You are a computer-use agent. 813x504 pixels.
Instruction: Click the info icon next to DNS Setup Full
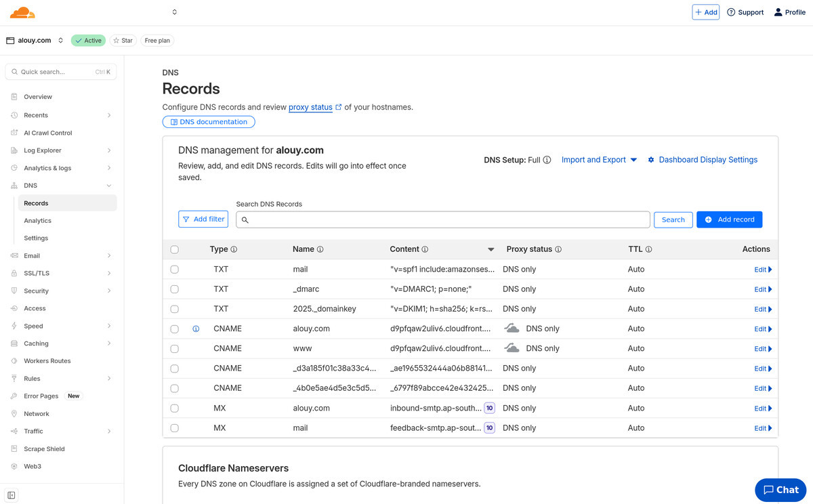pos(547,160)
